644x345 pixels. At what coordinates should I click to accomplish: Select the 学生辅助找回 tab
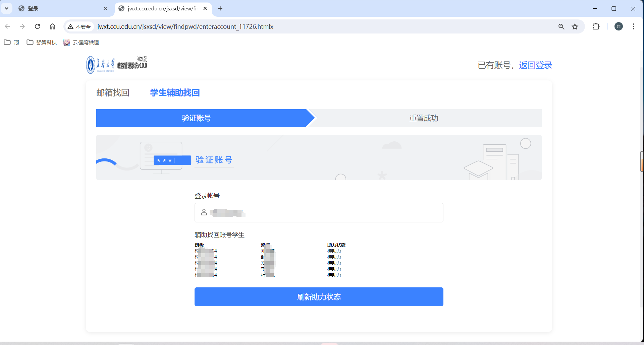[175, 93]
